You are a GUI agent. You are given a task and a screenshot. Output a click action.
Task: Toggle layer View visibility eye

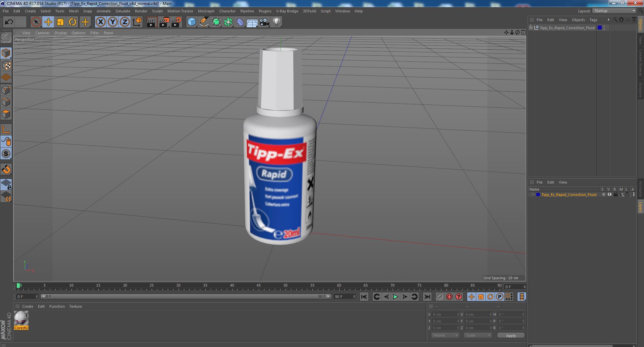pyautogui.click(x=609, y=195)
